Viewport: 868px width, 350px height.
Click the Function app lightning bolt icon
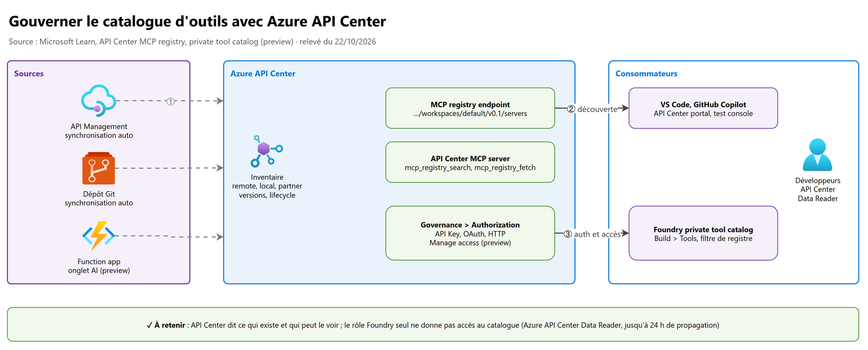pos(99,235)
